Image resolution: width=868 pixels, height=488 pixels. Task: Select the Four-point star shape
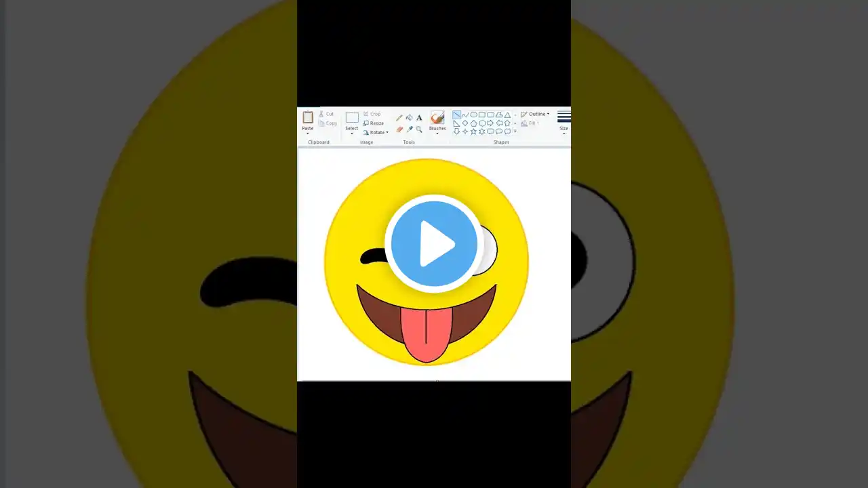[465, 131]
